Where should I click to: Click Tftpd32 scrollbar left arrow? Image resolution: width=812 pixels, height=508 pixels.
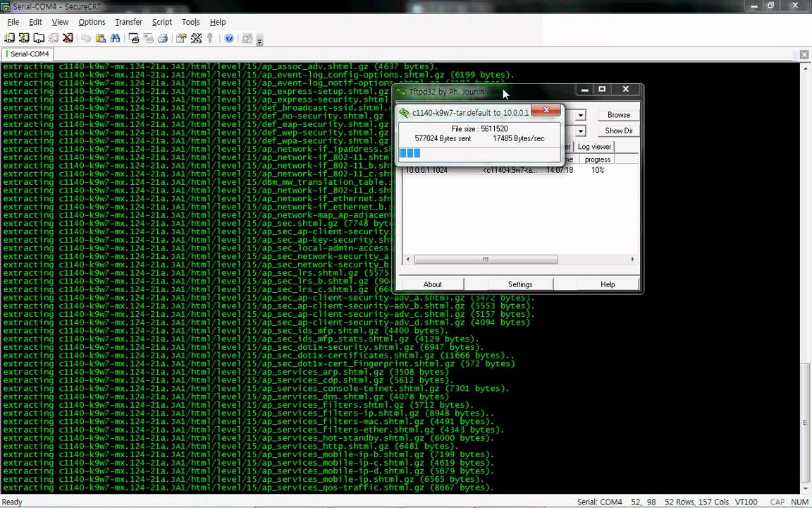[408, 259]
